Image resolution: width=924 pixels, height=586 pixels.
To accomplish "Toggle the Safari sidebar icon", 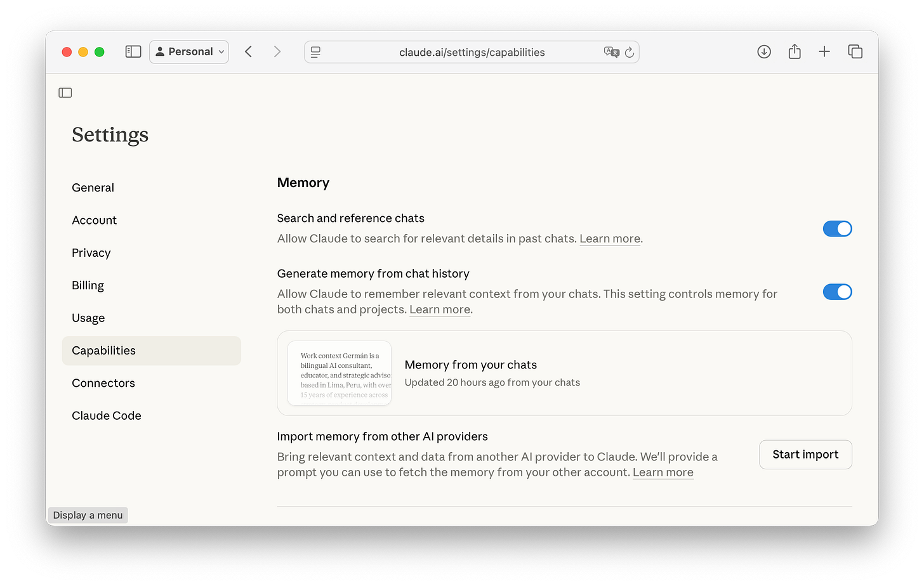I will (x=133, y=52).
